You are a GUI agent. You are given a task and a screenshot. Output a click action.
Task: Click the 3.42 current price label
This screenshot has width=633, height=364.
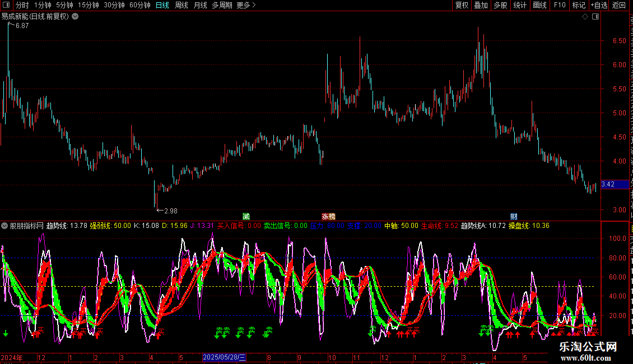coord(615,184)
